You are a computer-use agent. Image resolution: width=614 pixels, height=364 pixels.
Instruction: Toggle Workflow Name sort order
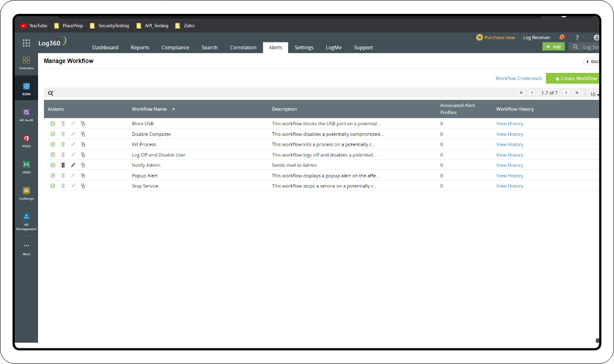(x=174, y=109)
